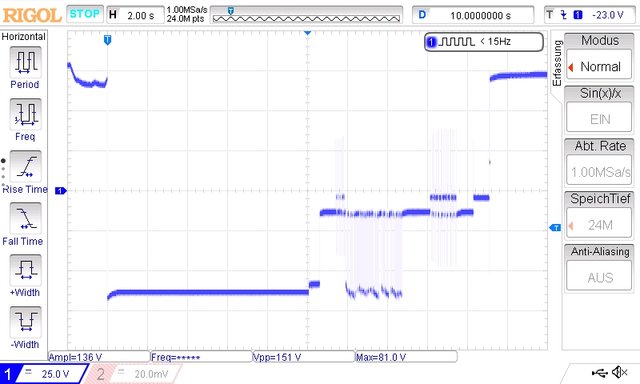Click the Erfassung menu tab
The image size is (640, 384).
(x=557, y=63)
